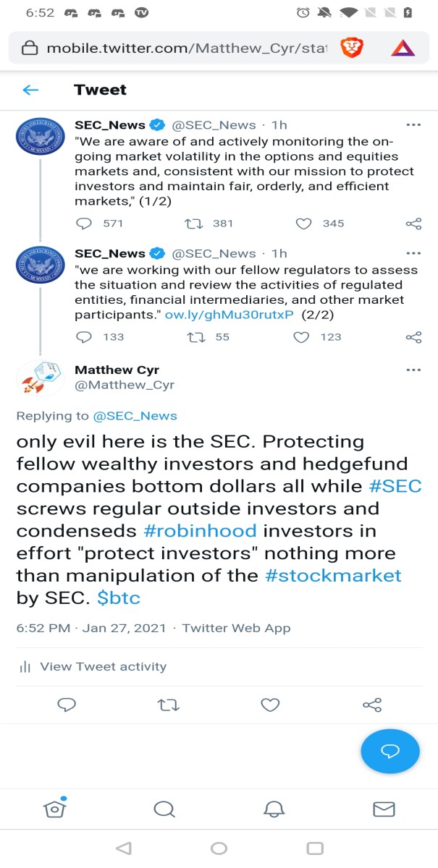The image size is (438, 868).
Task: Reply to first SEC_News tweet
Action: pos(84,224)
